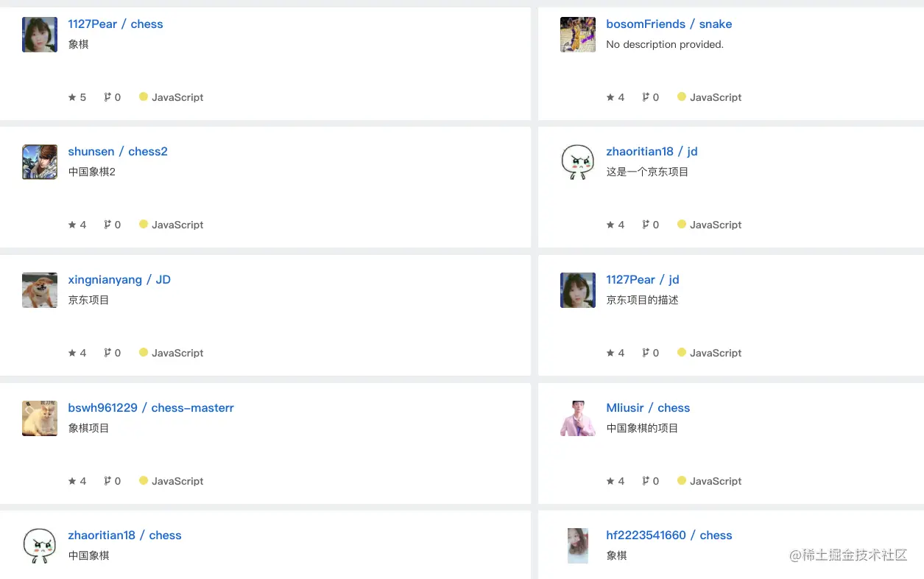Click the fork icon on zhaoritian18 / jd

[x=646, y=225]
